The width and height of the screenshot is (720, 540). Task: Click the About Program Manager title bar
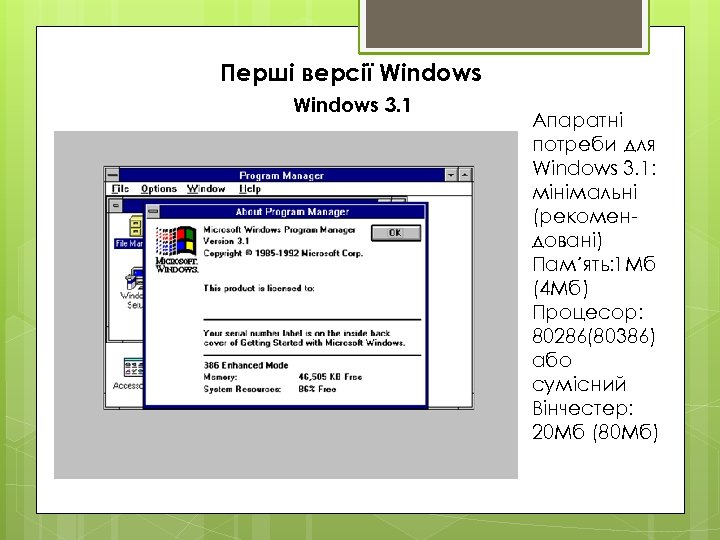292,212
